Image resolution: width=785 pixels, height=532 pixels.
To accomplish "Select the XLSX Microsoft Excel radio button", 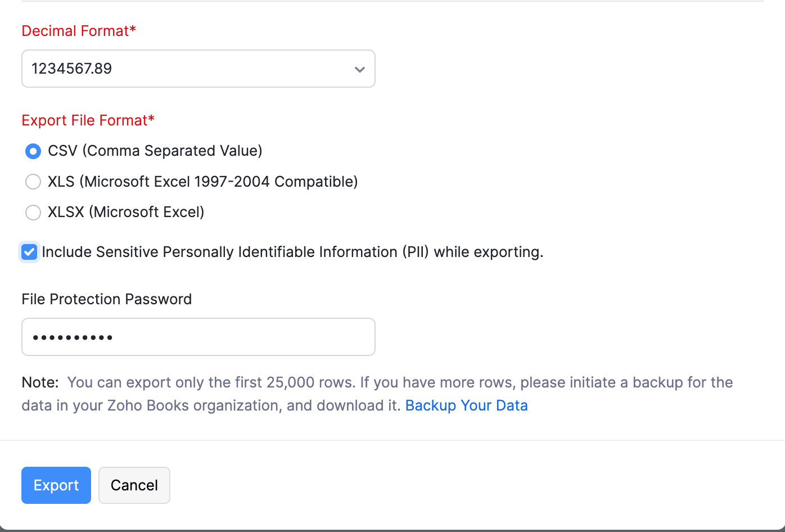I will click(33, 212).
